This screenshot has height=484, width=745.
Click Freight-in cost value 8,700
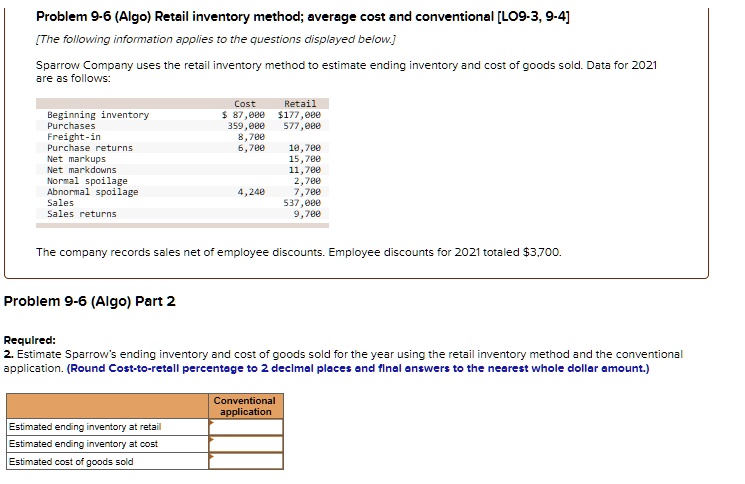click(251, 137)
